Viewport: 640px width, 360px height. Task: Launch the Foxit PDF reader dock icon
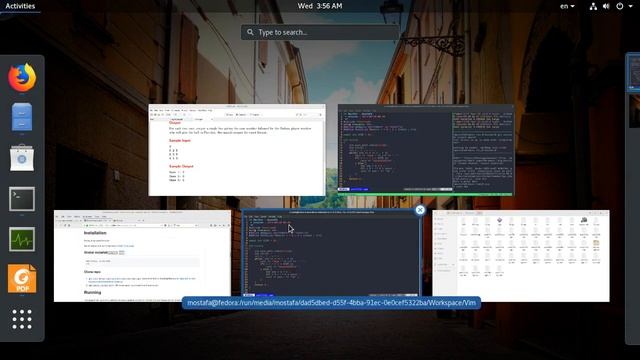tap(22, 279)
